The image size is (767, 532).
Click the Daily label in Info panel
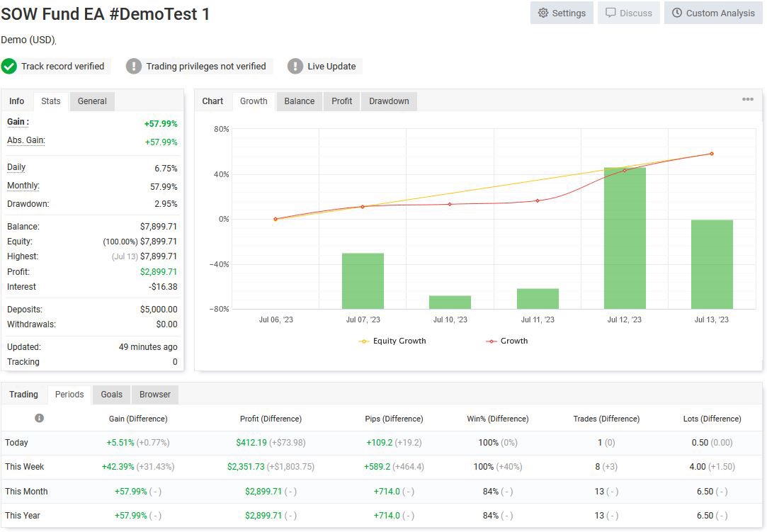tap(16, 167)
